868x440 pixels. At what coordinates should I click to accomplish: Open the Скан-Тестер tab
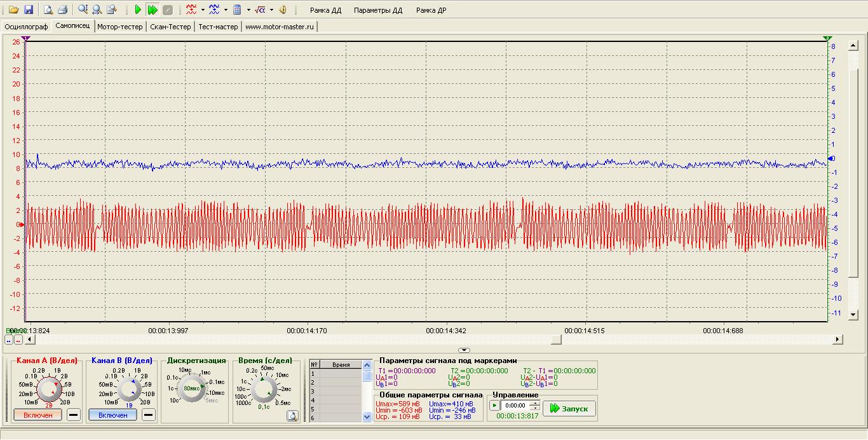pyautogui.click(x=170, y=27)
